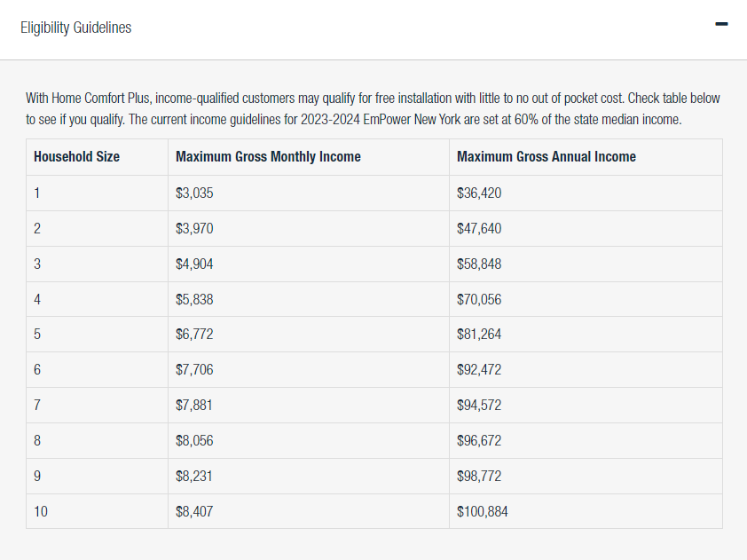The width and height of the screenshot is (747, 560).
Task: Click the $8,407 monthly income value
Action: coord(194,511)
